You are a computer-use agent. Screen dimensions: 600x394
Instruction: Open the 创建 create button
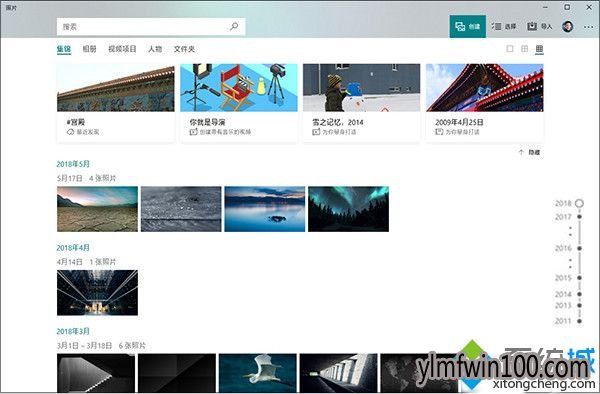coord(468,26)
